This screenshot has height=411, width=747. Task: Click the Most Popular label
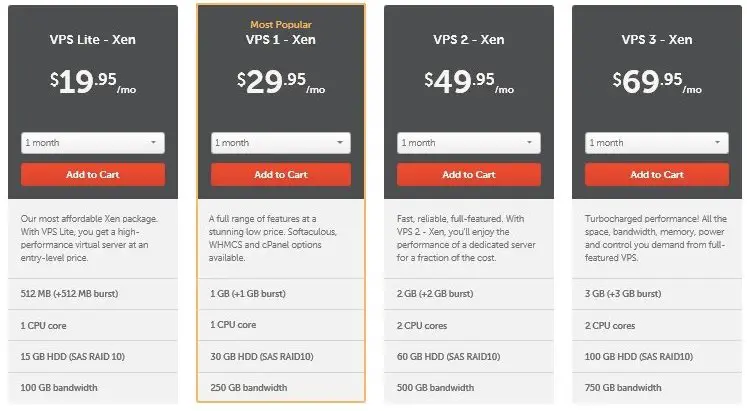[x=281, y=24]
